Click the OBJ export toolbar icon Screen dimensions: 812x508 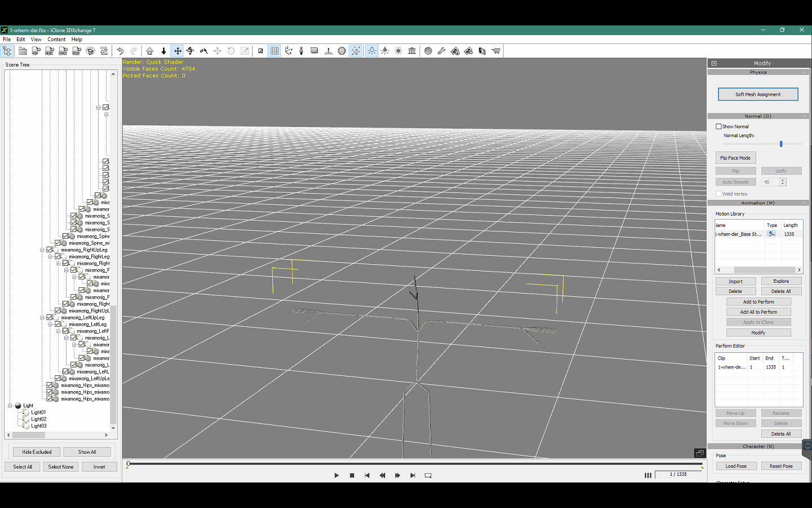(77, 51)
